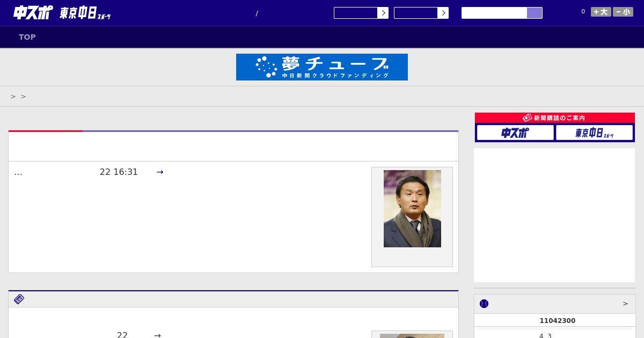Open the TOP navigation item
The width and height of the screenshot is (644, 338).
27,37
